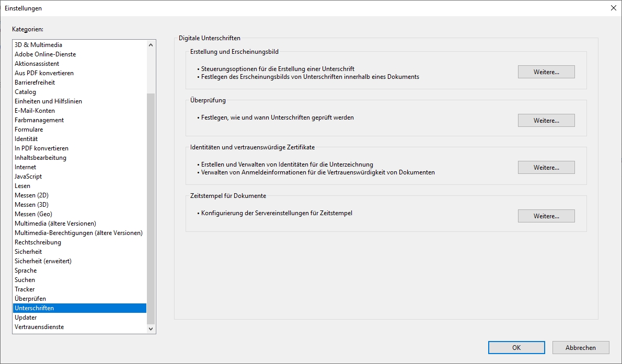Open the Barrierefreiheit category

[x=34, y=83]
